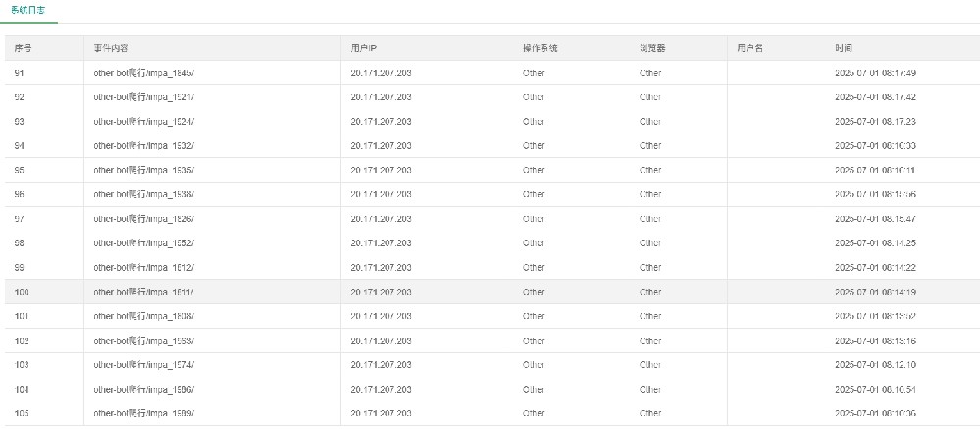Click the timestamp 2025-07-01 08:17:42
980x429 pixels.
click(876, 97)
